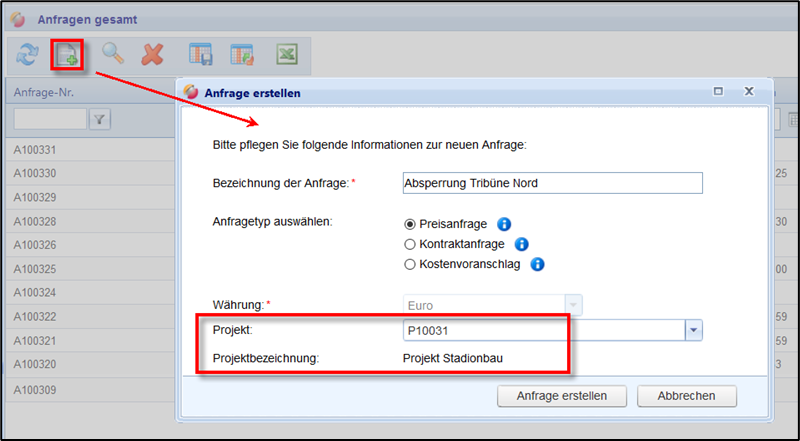
Task: Maximize the Anfrage erstellen dialog
Action: point(718,91)
